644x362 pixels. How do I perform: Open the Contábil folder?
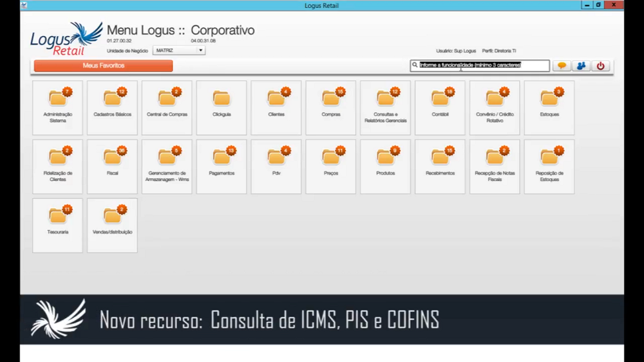tap(440, 108)
